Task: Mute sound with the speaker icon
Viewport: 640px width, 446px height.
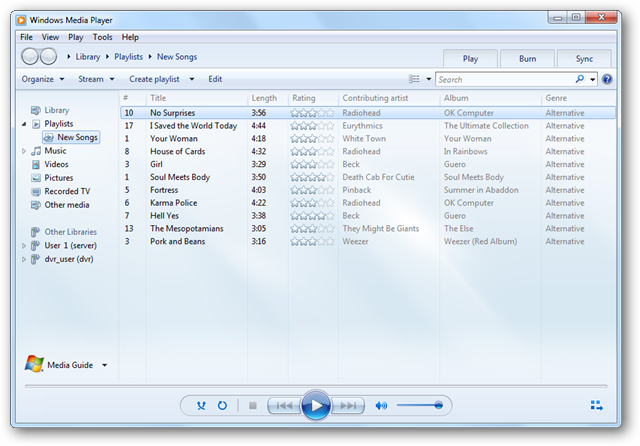Action: [381, 406]
